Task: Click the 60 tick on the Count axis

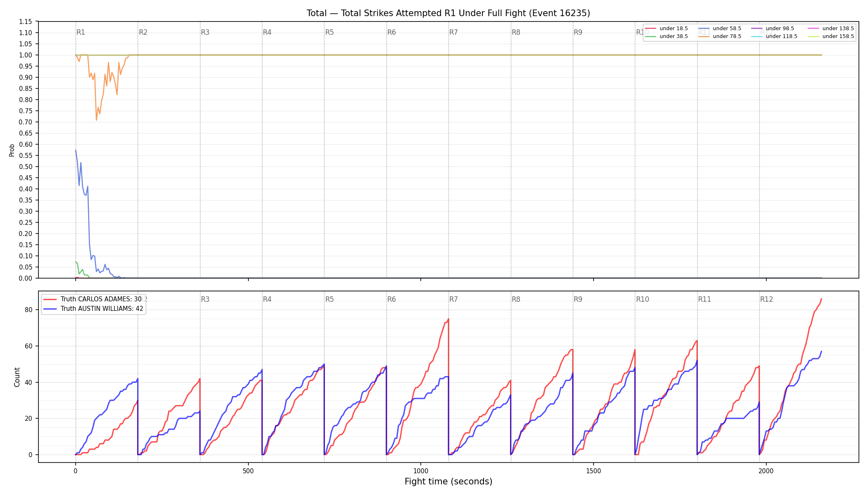Action: pos(29,346)
